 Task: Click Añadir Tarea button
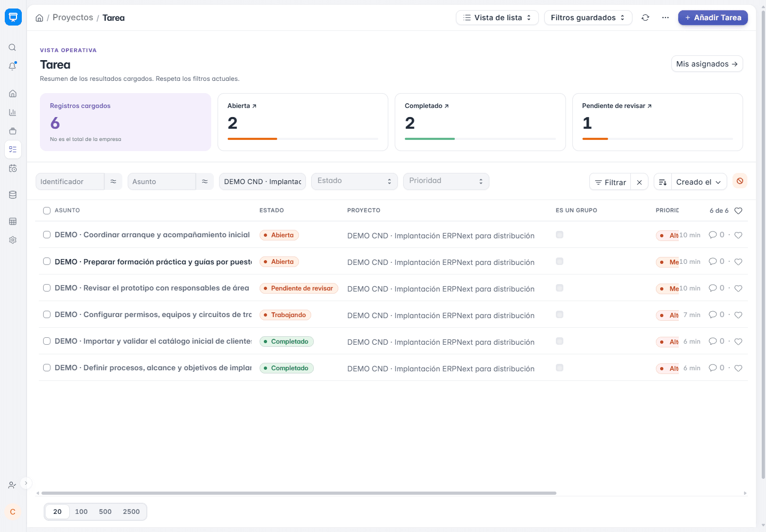click(713, 18)
